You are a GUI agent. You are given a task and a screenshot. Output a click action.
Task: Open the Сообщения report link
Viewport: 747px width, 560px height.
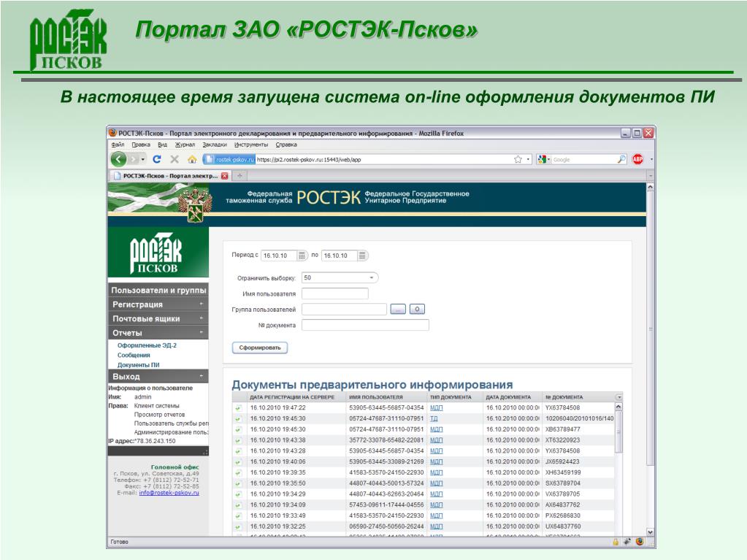[x=134, y=356]
